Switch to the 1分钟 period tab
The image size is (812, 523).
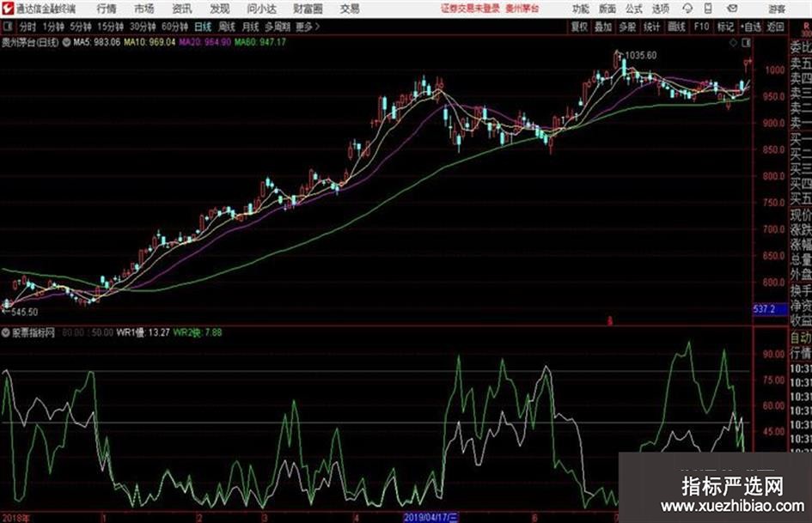point(53,27)
